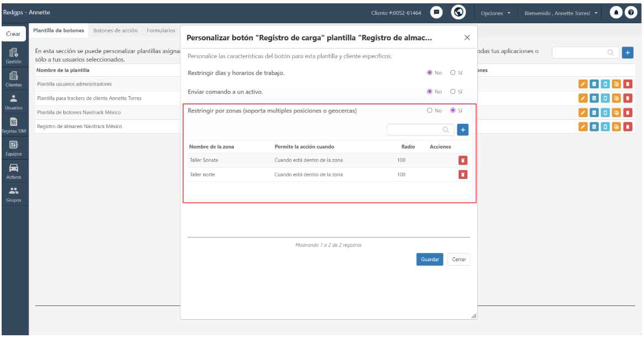Open the notifications bell

click(616, 13)
